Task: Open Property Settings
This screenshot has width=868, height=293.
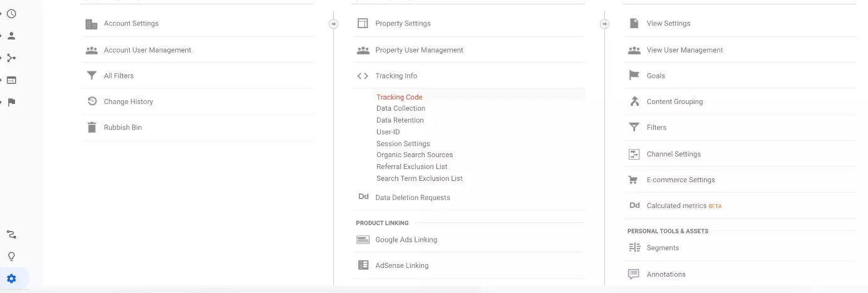Action: click(x=403, y=24)
